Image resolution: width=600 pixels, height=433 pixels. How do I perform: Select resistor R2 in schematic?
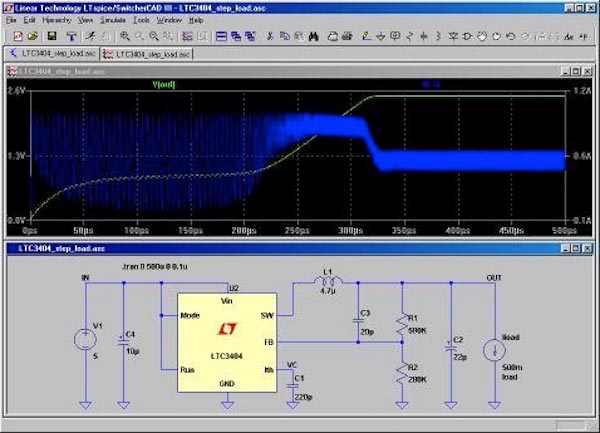(402, 373)
